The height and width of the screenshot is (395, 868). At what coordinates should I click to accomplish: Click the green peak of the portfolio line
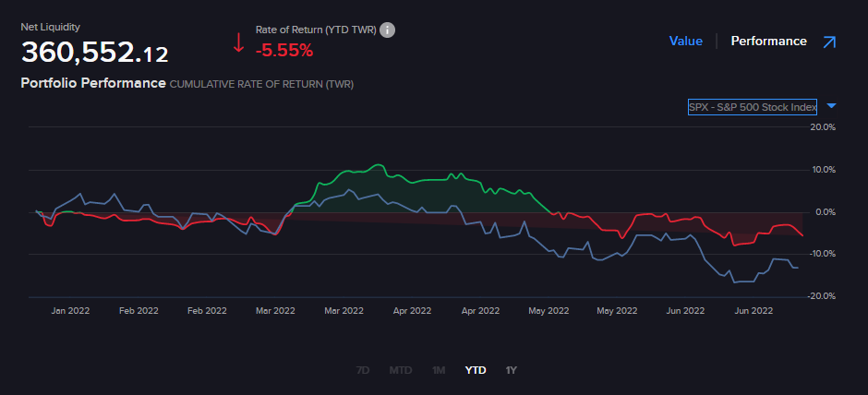coord(376,165)
